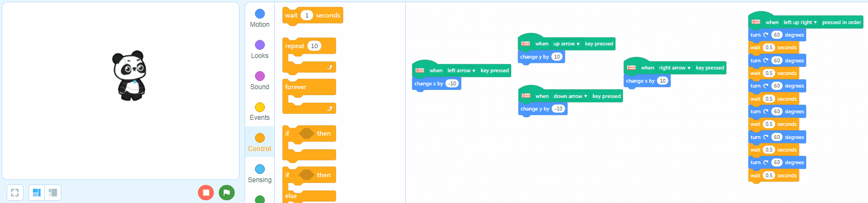Image resolution: width=868 pixels, height=203 pixels.
Task: Click keyboard icon on right arrow hat block
Action: coord(632,68)
